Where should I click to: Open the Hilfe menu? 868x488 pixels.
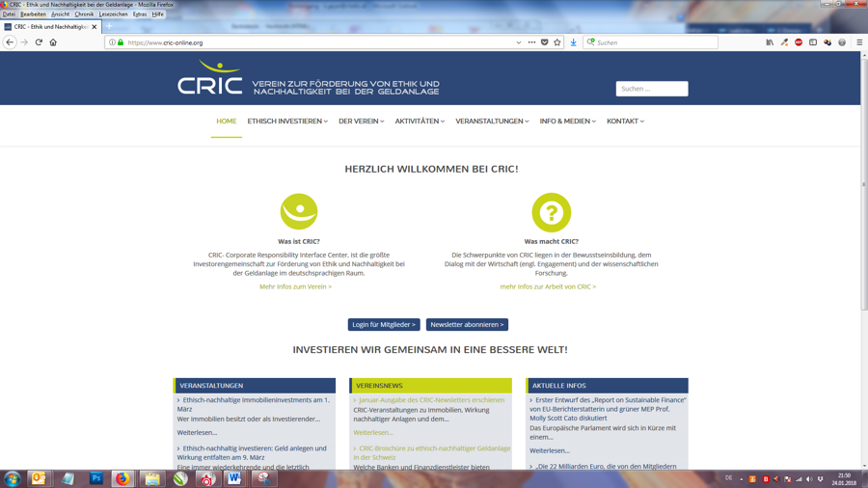[158, 14]
